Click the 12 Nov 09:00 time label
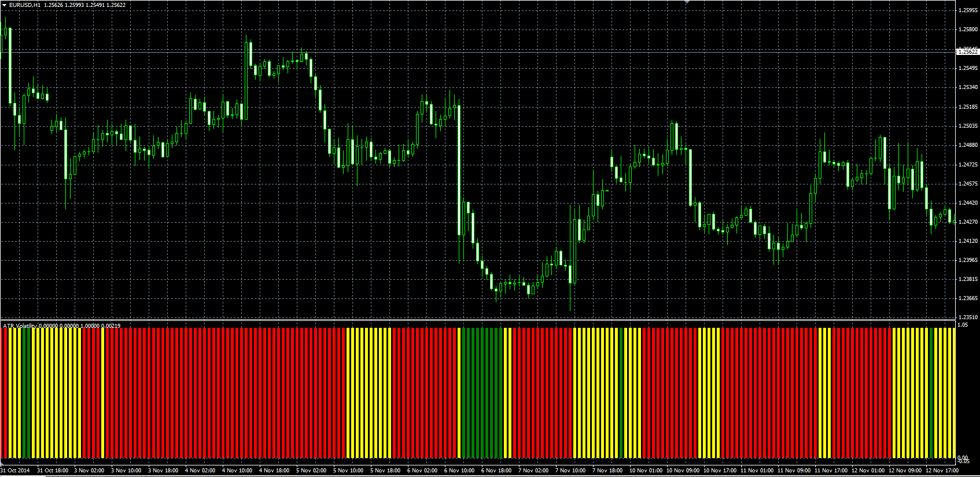The width and height of the screenshot is (980, 477). coord(905,471)
